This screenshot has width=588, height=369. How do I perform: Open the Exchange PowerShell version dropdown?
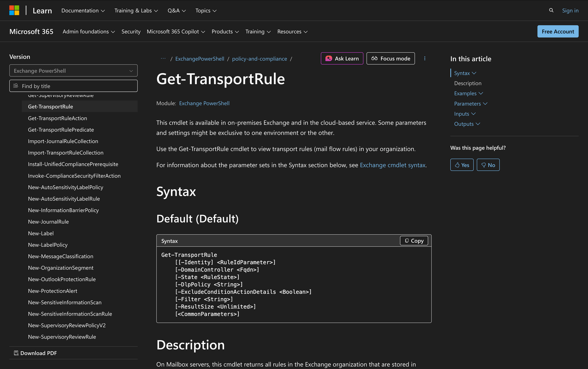click(x=73, y=71)
